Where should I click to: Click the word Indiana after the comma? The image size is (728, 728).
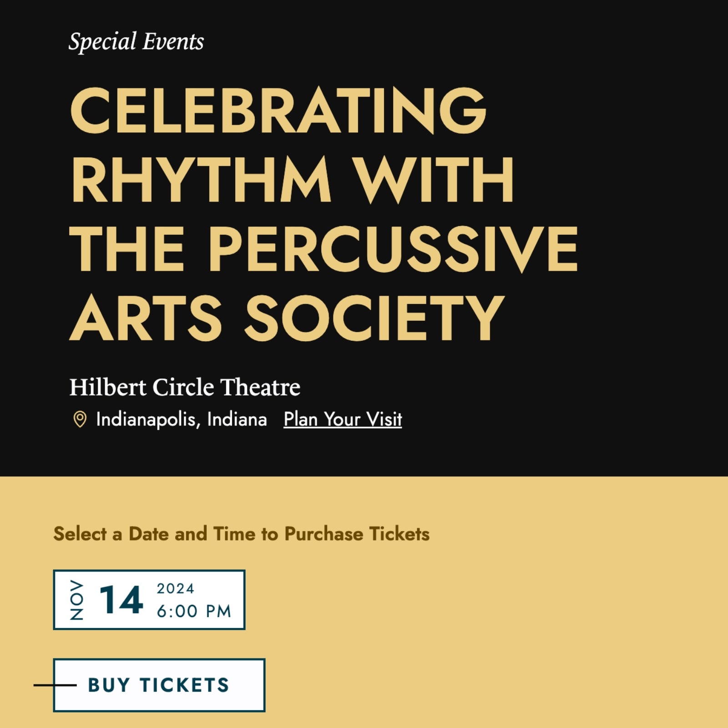point(237,419)
